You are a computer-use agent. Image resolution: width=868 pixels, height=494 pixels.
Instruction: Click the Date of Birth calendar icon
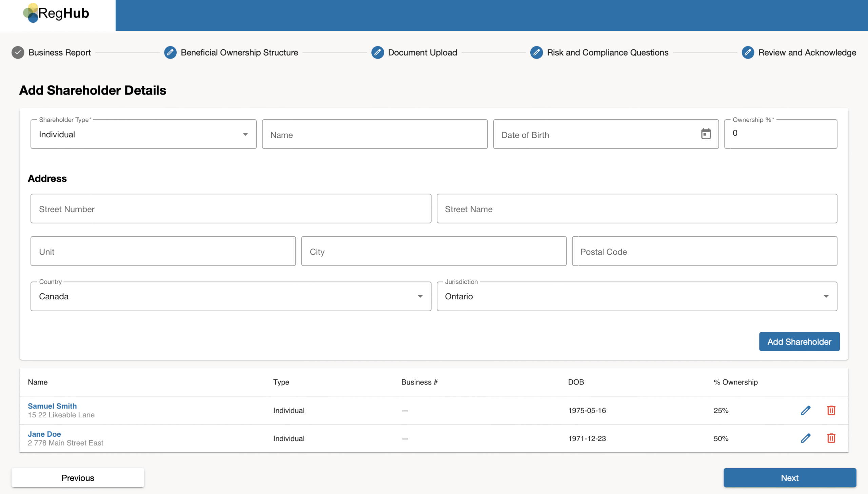(706, 134)
